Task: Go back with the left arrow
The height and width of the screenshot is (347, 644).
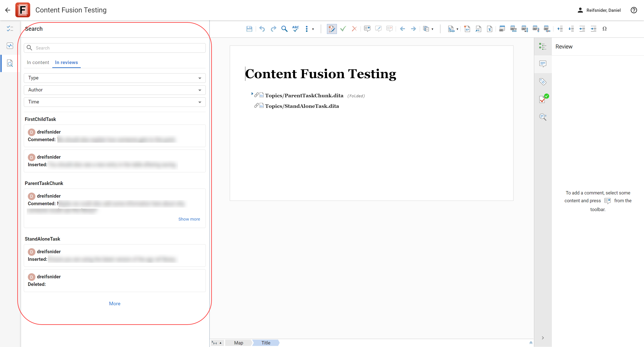Action: (8, 10)
